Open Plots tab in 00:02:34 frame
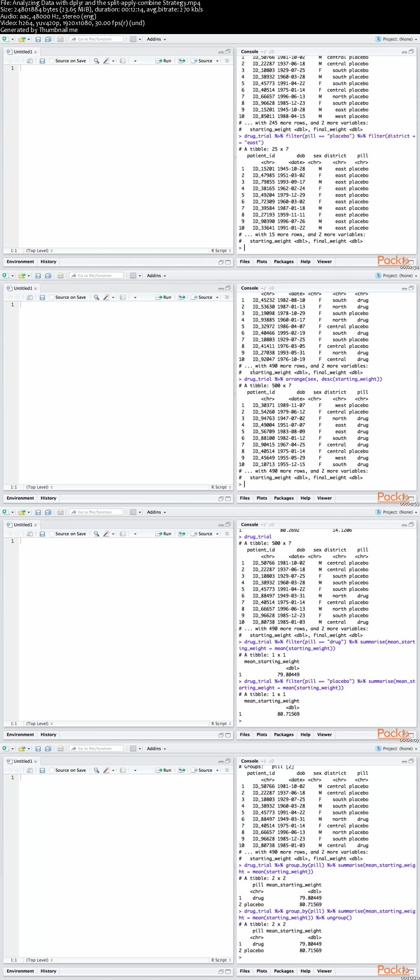Image resolution: width=420 pixels, height=980 pixels. [262, 262]
